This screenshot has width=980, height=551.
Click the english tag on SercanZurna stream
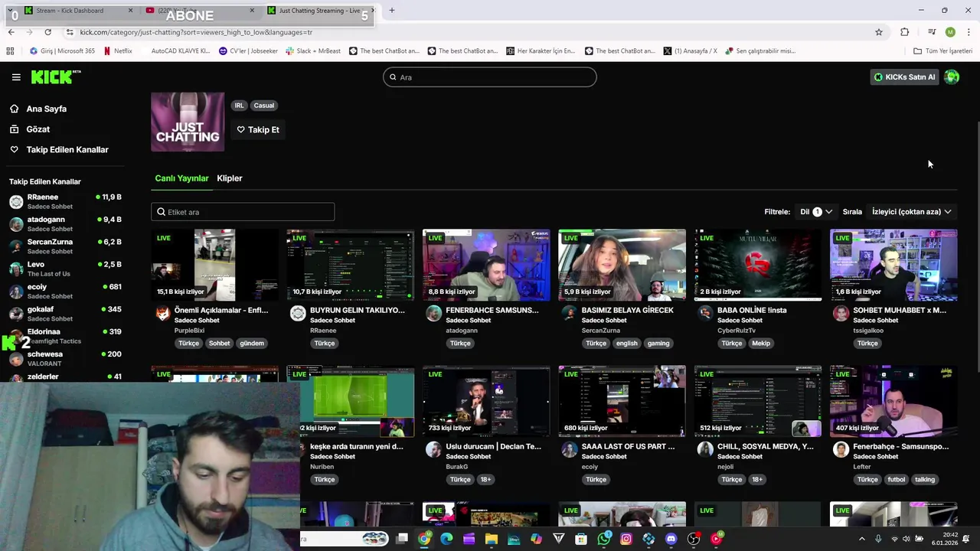click(626, 344)
